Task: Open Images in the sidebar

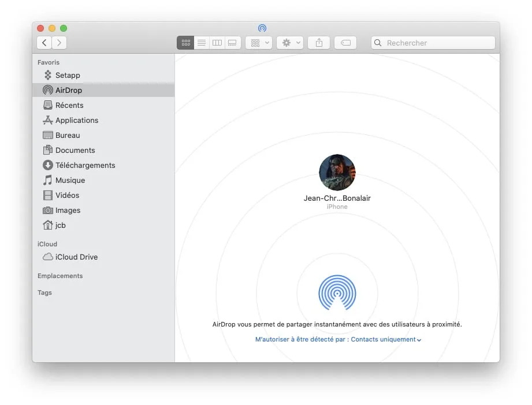Action: tap(103, 210)
